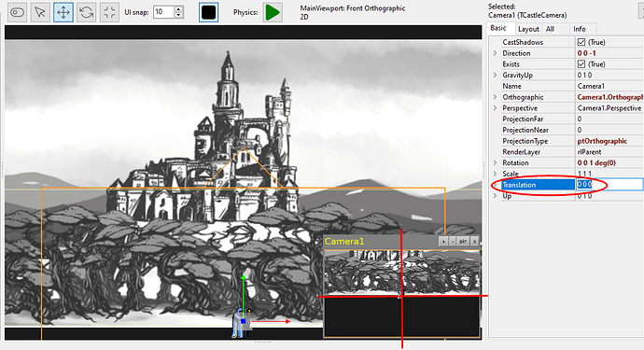Shrink the Camera1 preview with minus button
The width and height of the screenshot is (644, 350).
(453, 241)
